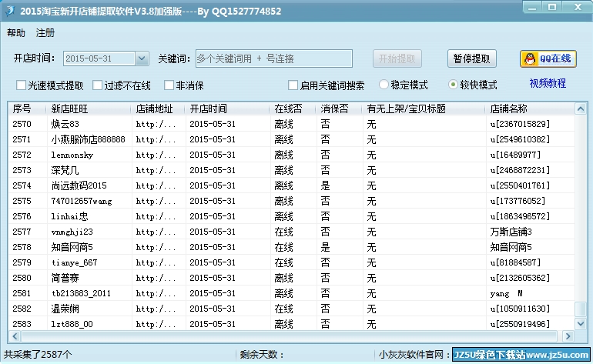Minimize the extraction software window
Image resolution: width=593 pixels, height=364 pixels.
tap(532, 7)
